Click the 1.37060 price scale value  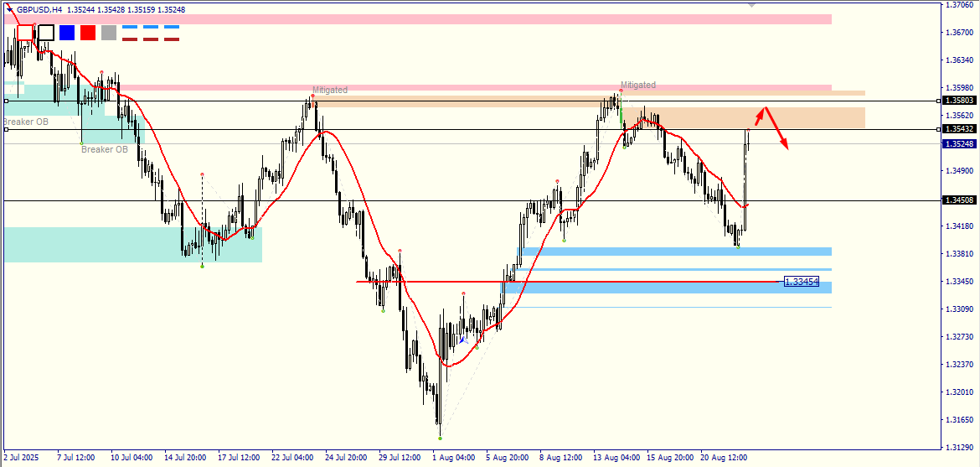tap(959, 5)
